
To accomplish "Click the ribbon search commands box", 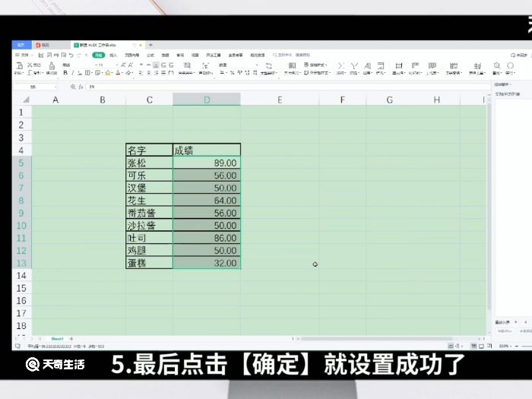I will [292, 55].
